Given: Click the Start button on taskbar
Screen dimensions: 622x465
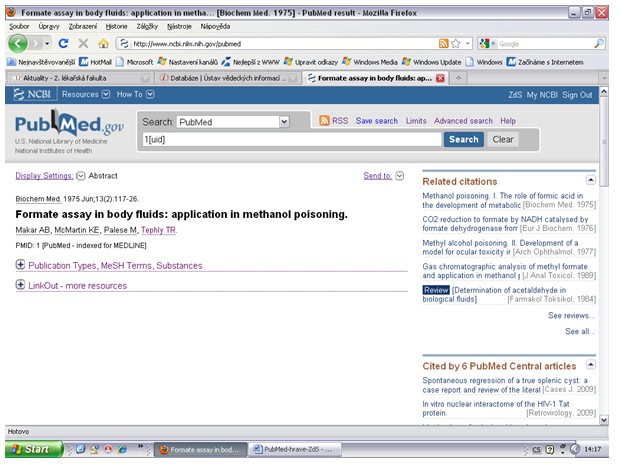Looking at the screenshot, I should (x=34, y=449).
